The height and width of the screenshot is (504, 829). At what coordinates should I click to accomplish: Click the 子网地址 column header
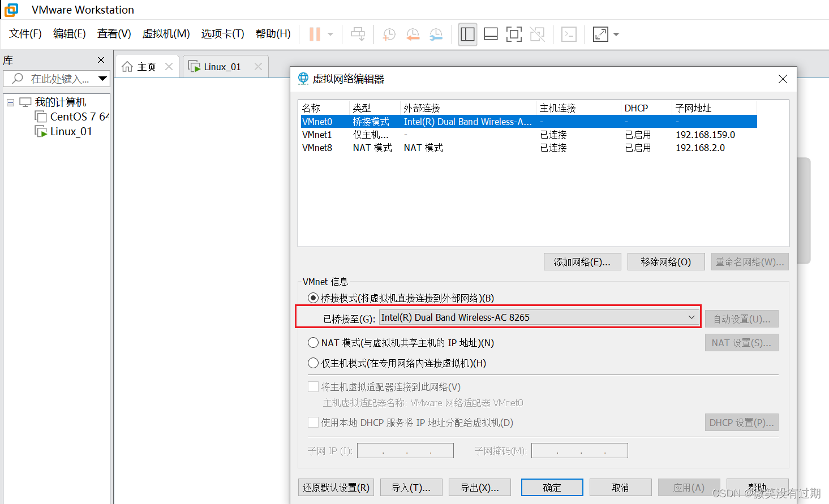pos(714,108)
